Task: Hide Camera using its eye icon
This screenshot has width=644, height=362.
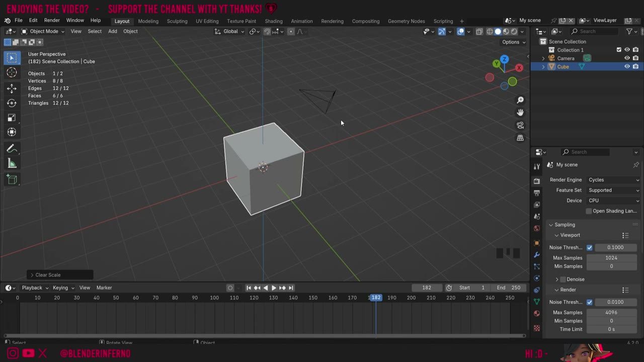Action: pyautogui.click(x=627, y=58)
